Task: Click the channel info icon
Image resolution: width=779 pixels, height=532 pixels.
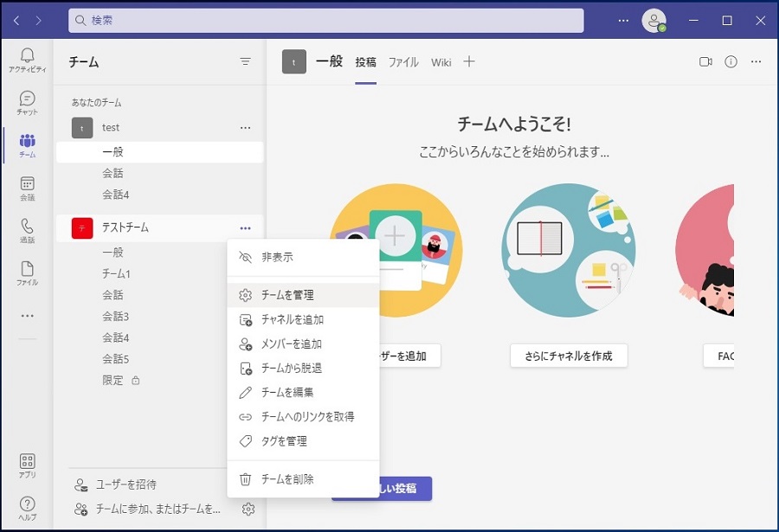Action: (731, 62)
